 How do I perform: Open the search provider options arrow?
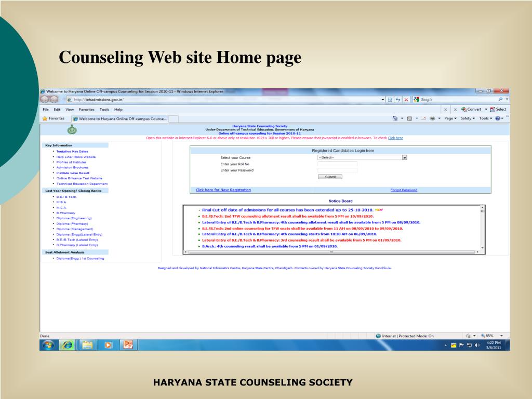click(507, 99)
